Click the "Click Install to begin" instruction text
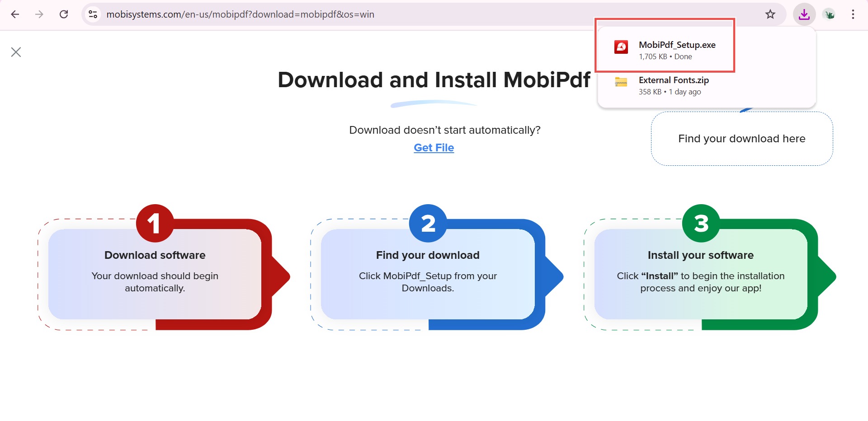 pyautogui.click(x=701, y=282)
